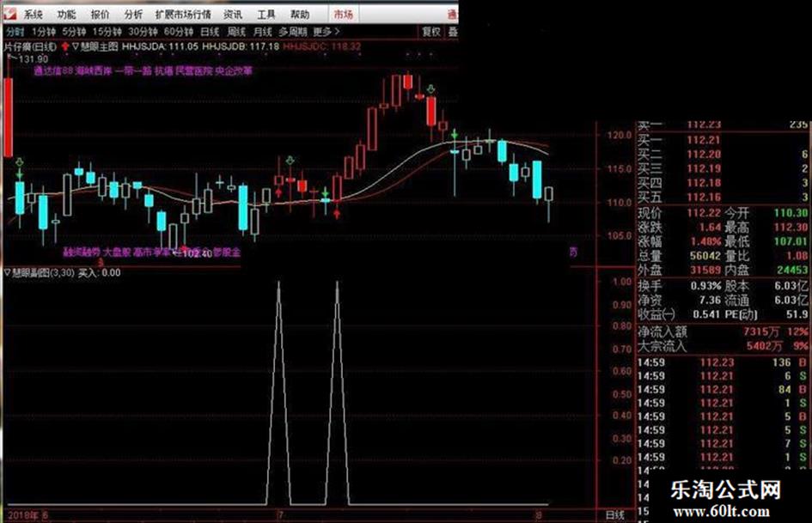812x523 pixels.
Task: Click the 内盘 24453 value
Action: [792, 270]
